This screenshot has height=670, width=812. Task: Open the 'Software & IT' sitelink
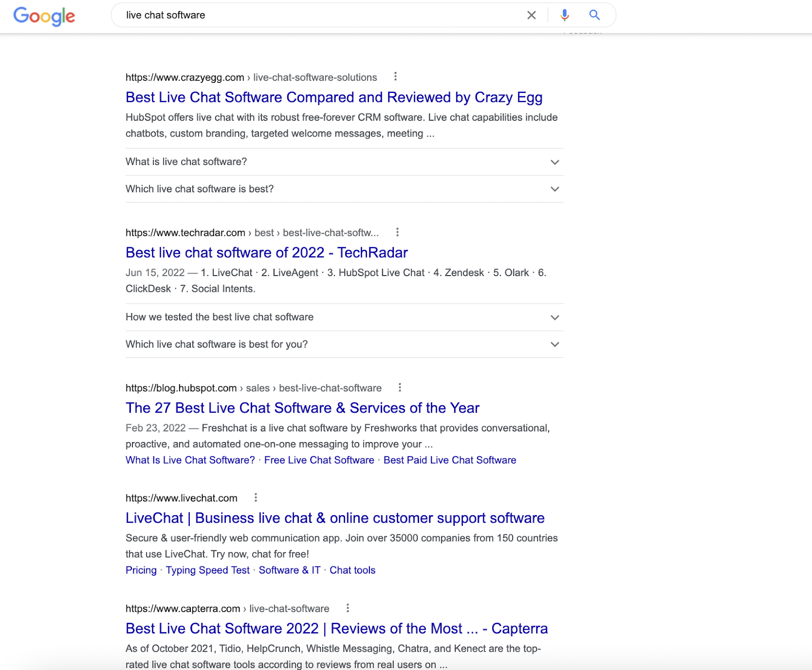coord(289,571)
